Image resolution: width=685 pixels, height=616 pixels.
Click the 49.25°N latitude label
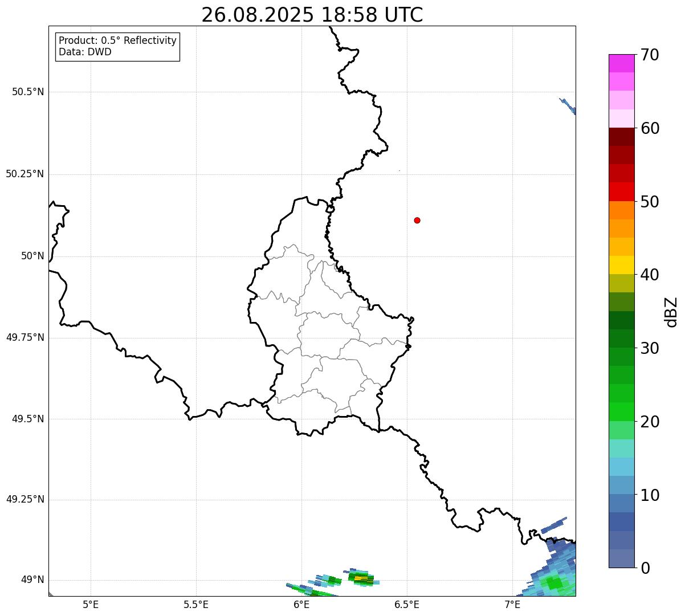[x=25, y=499]
